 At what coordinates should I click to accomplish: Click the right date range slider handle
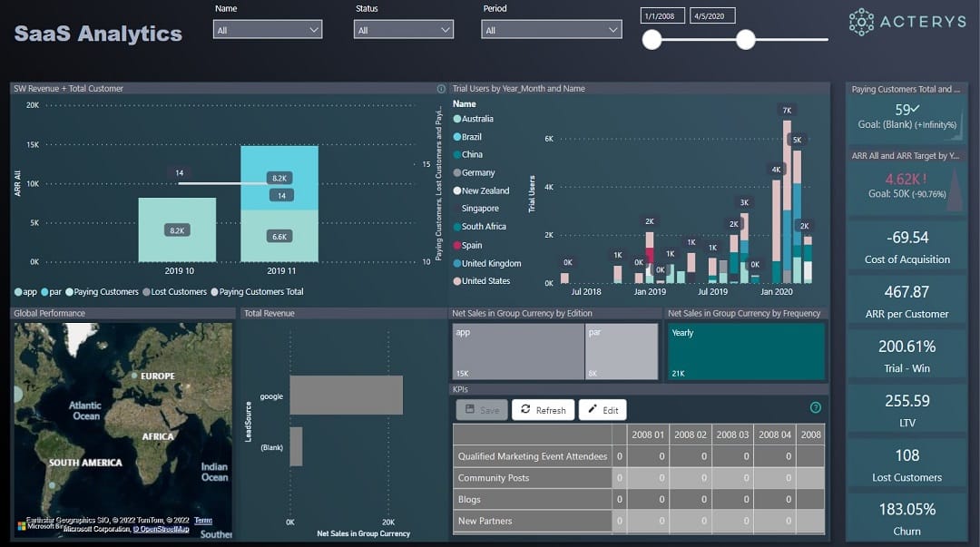tap(746, 39)
